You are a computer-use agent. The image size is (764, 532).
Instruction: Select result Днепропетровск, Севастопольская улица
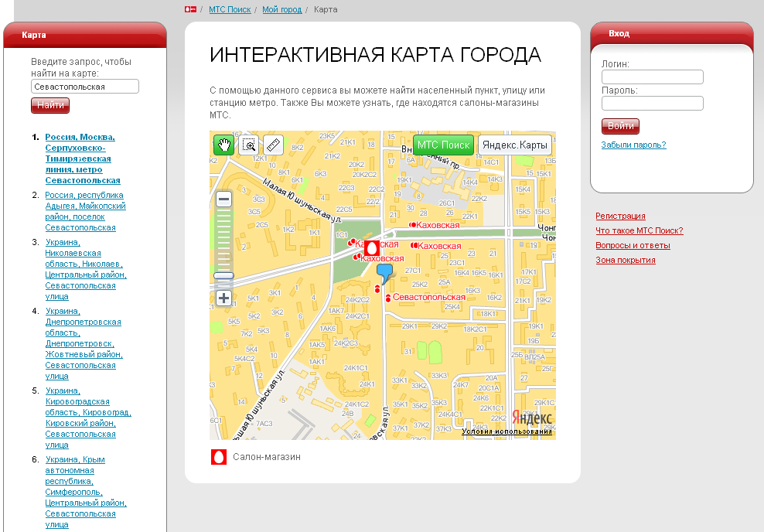[x=84, y=343]
